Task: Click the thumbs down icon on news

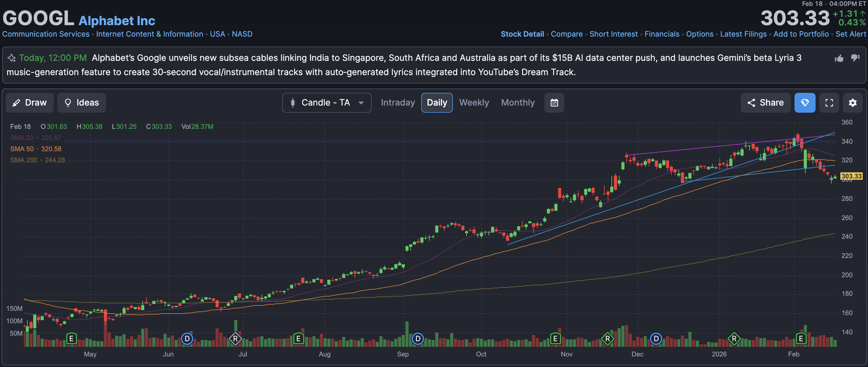Action: coord(855,58)
